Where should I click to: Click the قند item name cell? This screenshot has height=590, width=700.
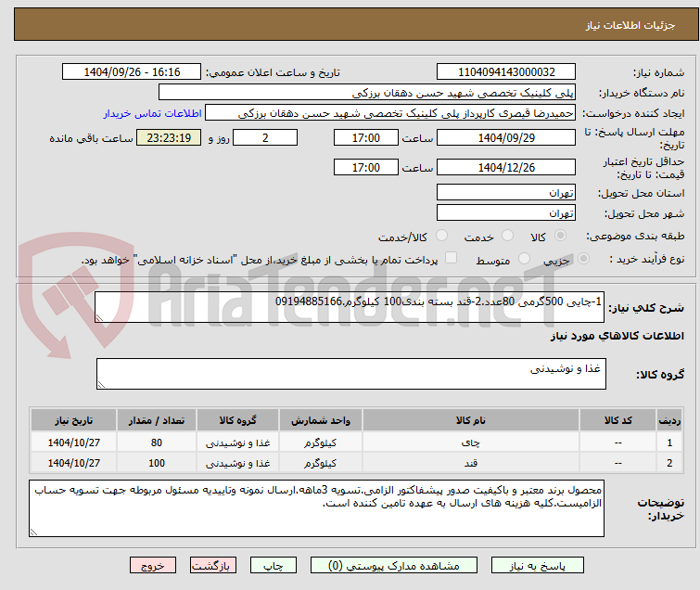tap(471, 463)
